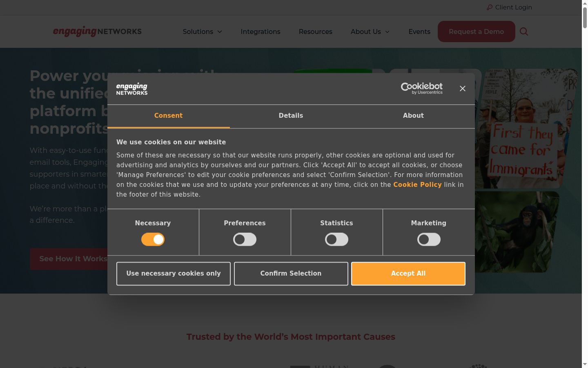Viewport: 588px width, 368px height.
Task: Open the About tab in cookie dialog
Action: [413, 116]
